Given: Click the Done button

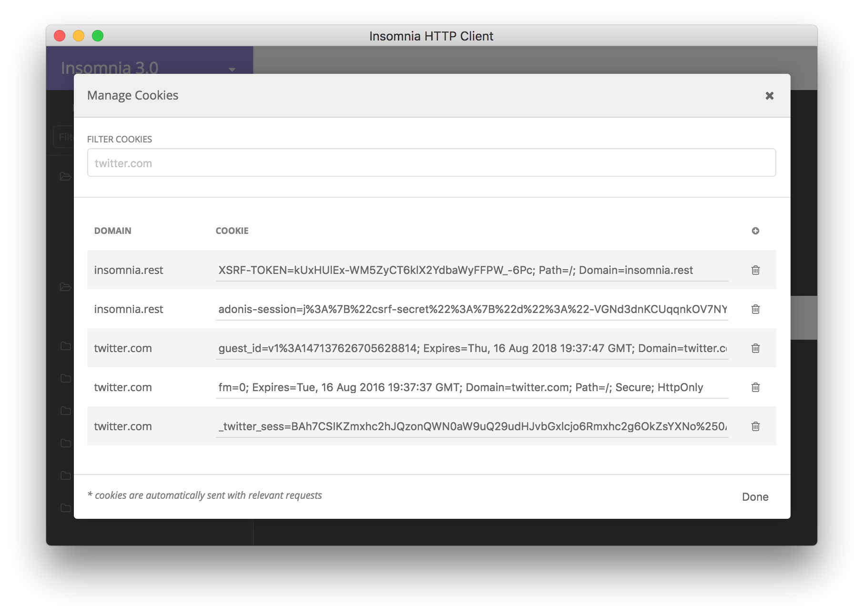Looking at the screenshot, I should tap(755, 497).
